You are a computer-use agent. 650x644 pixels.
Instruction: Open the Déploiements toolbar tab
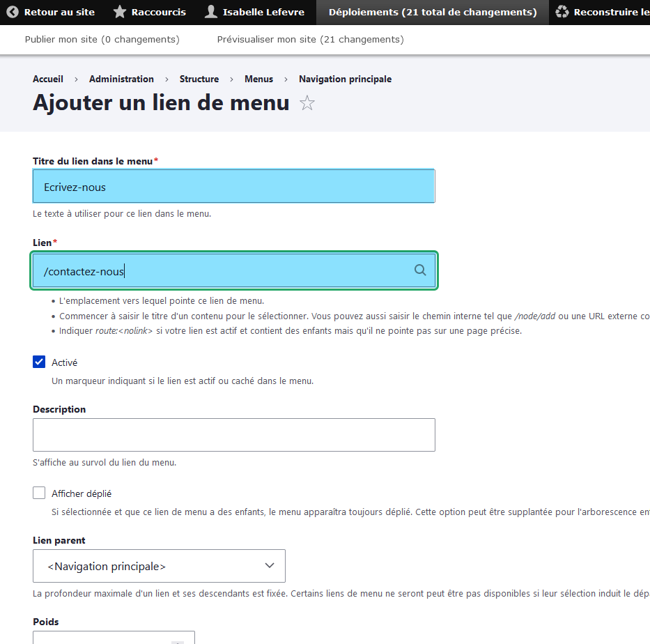click(432, 13)
